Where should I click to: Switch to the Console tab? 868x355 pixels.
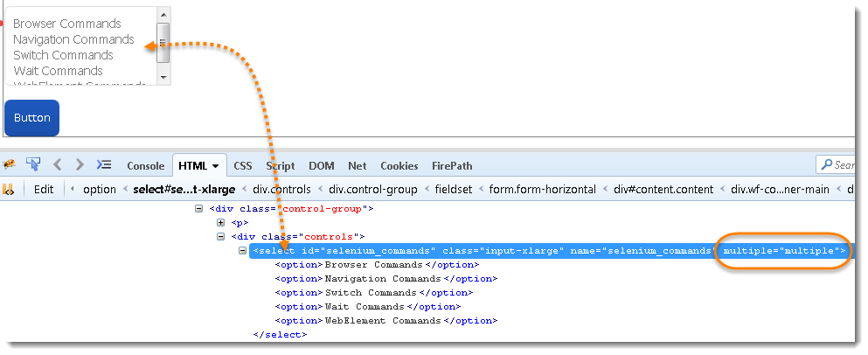(145, 165)
